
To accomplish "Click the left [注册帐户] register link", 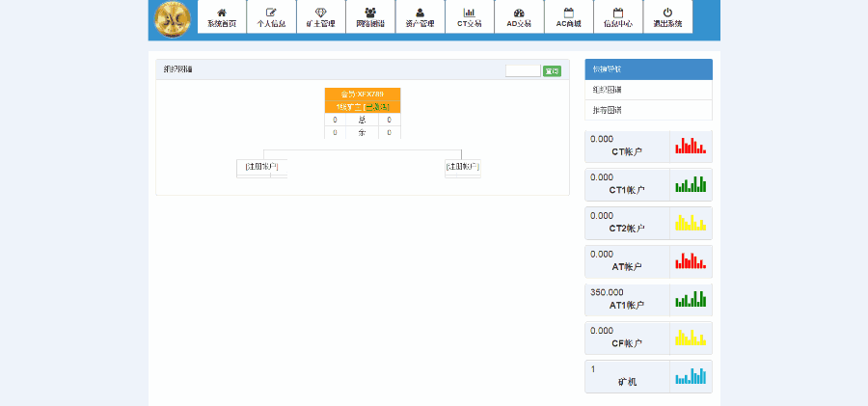I will (261, 167).
